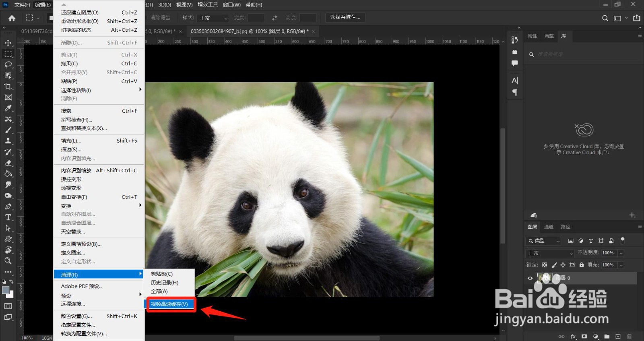Click the 选择并遮住 button

tap(345, 17)
